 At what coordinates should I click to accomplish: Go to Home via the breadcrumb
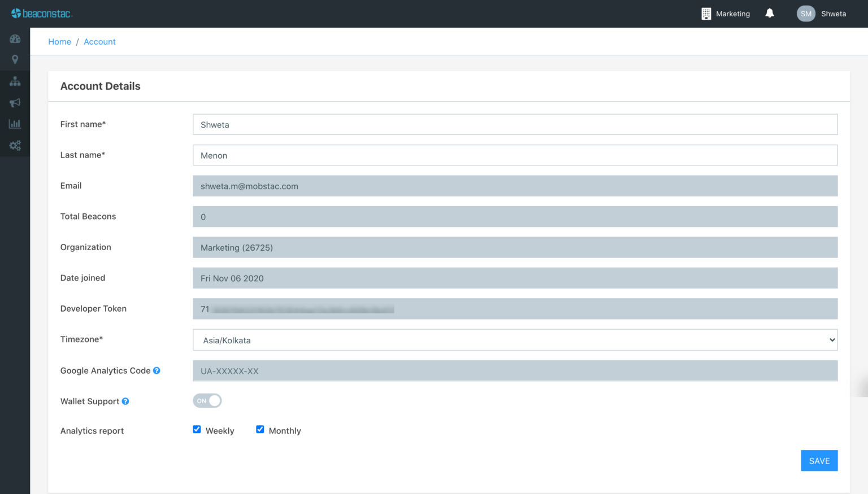click(59, 41)
